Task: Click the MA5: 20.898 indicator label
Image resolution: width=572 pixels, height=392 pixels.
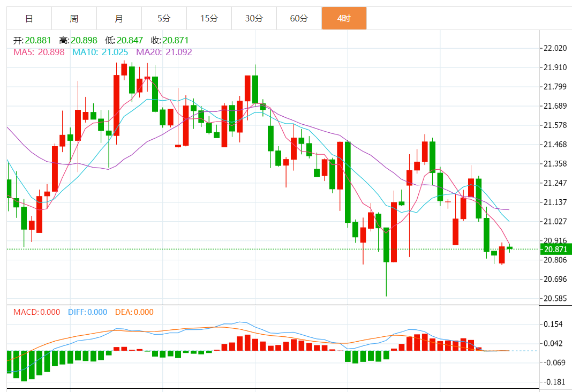Action: [x=39, y=52]
